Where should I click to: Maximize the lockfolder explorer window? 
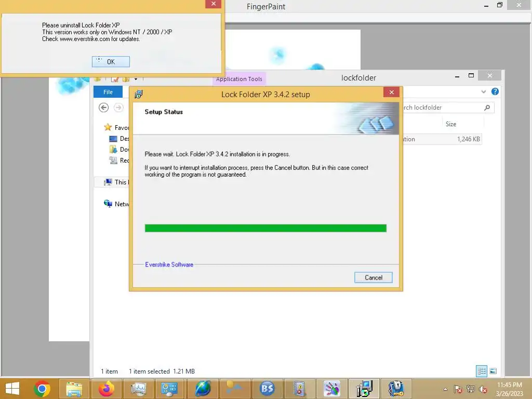(x=471, y=76)
